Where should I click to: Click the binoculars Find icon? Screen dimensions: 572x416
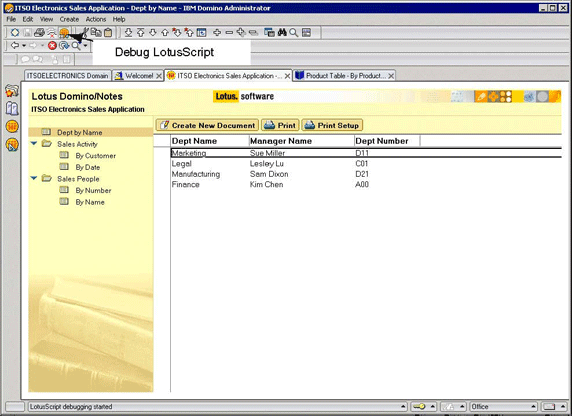282,32
